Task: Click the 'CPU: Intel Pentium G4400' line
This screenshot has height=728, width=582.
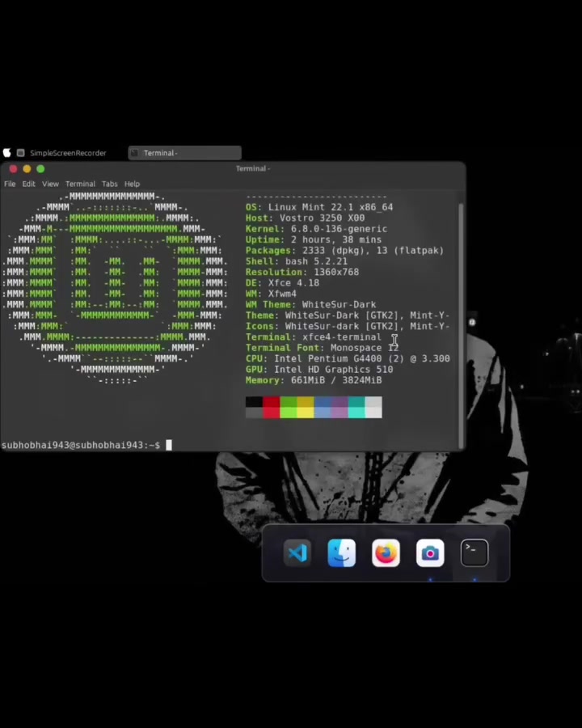Action: (348, 358)
